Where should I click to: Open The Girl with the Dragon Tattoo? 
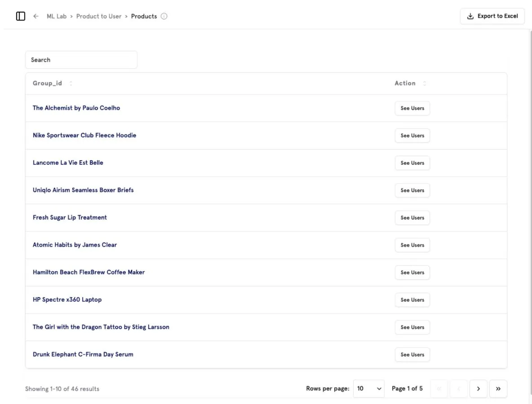click(101, 327)
